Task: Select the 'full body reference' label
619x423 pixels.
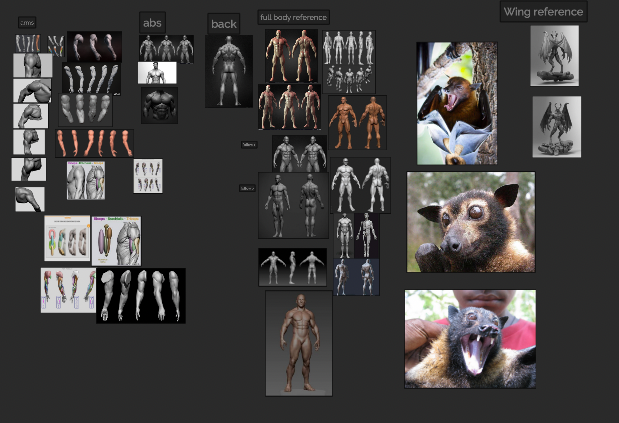Action: 293,17
